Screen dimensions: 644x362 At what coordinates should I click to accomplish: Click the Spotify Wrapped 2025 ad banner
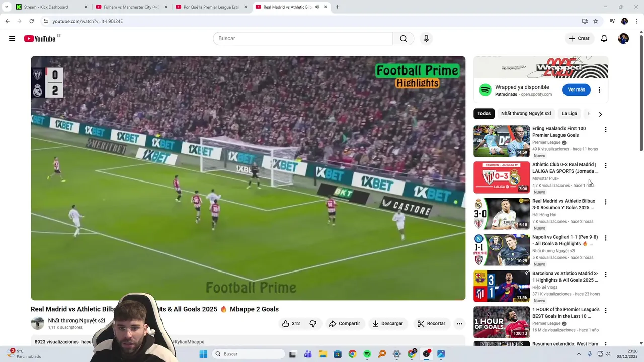[541, 67]
